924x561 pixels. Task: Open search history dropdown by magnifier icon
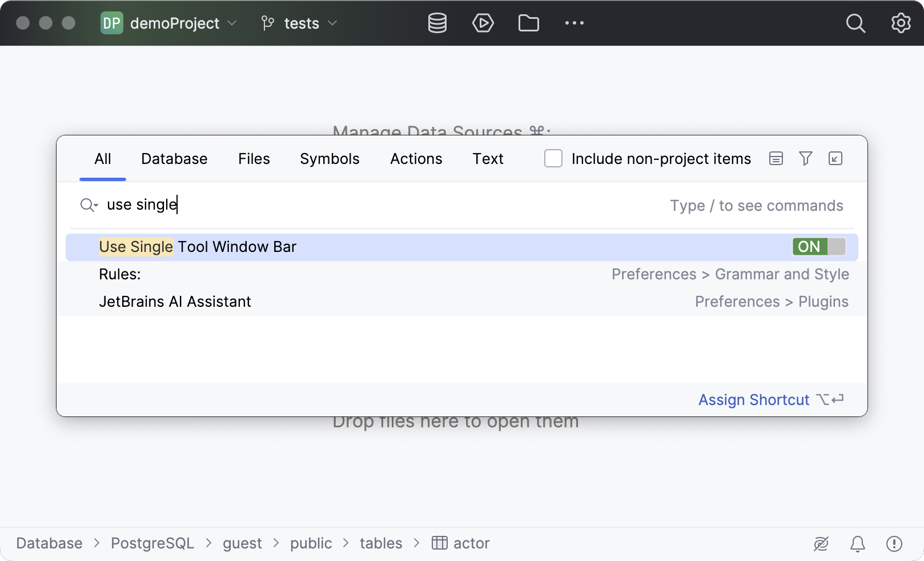click(x=89, y=205)
